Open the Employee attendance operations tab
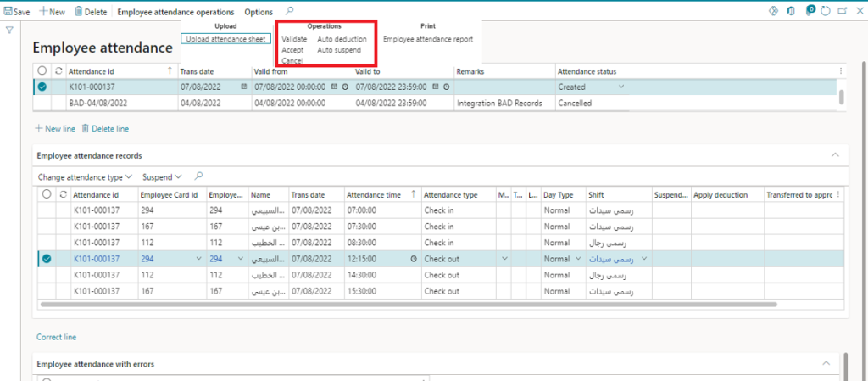The height and width of the screenshot is (381, 868). [x=175, y=12]
